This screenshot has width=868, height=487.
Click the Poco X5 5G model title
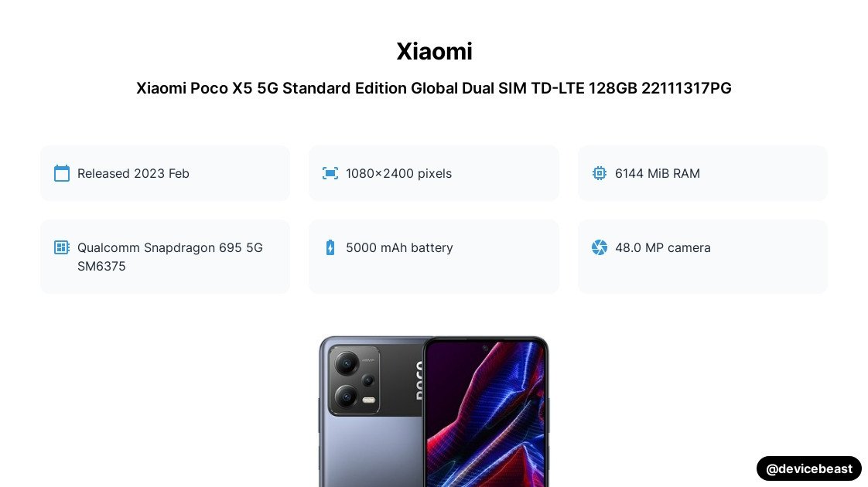434,88
